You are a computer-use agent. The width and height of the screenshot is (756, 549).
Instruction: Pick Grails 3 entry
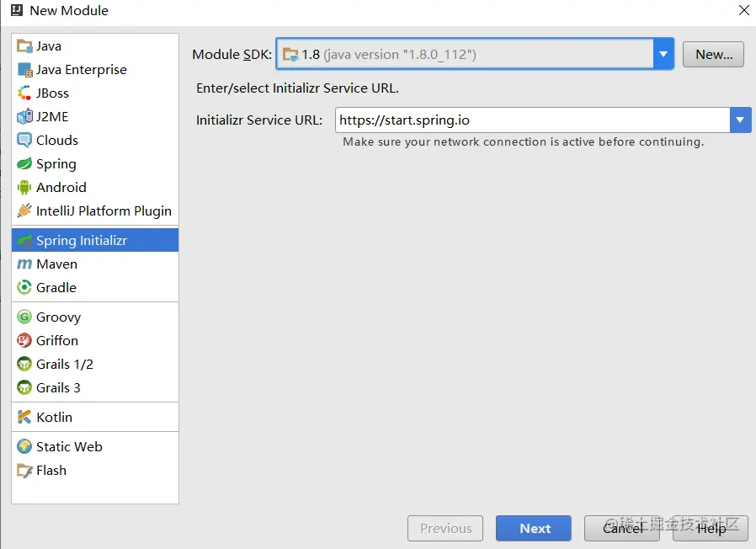[x=95, y=387]
